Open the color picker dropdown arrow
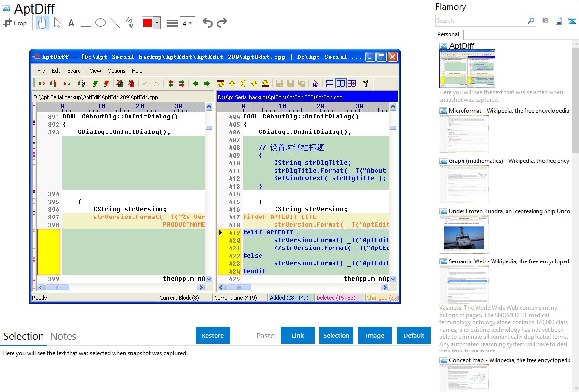This screenshot has width=579, height=392. point(157,23)
